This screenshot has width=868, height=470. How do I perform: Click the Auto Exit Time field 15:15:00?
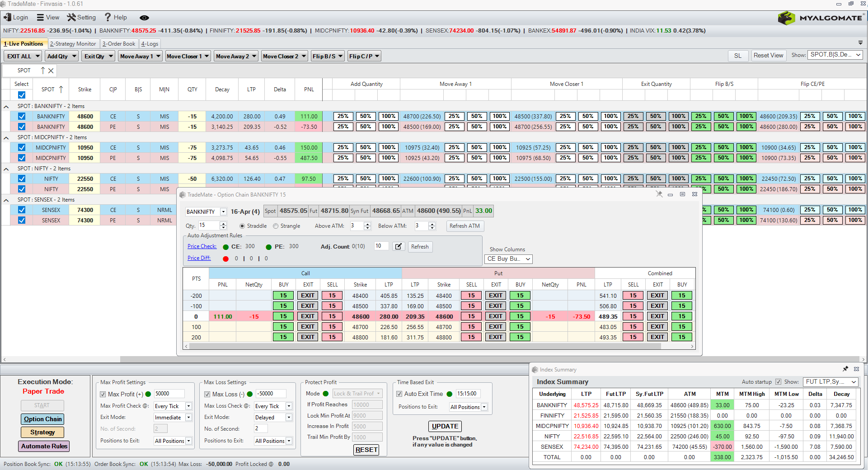tap(468, 394)
